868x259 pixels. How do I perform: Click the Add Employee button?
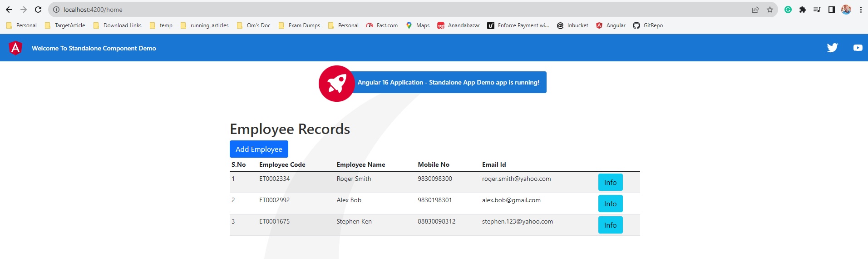click(259, 149)
